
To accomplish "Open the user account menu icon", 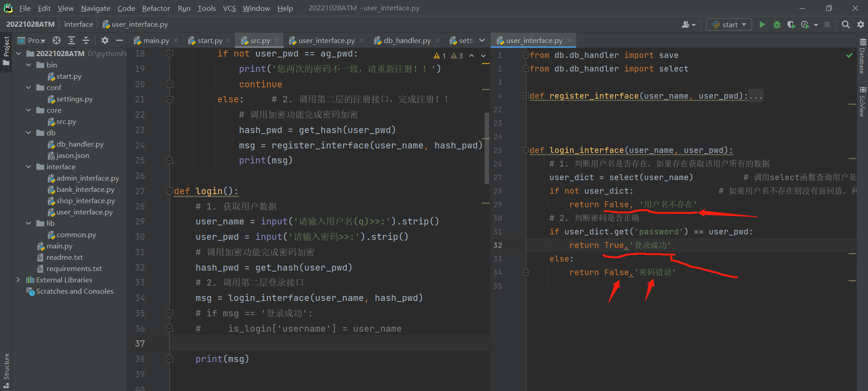I will point(688,24).
